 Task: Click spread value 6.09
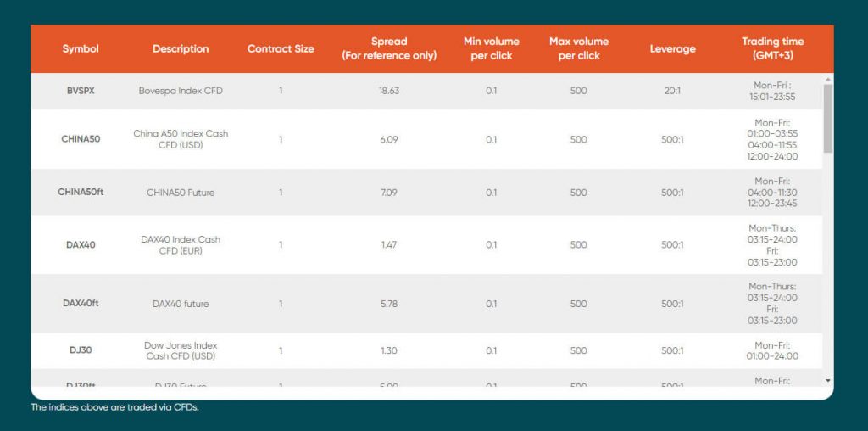click(389, 140)
